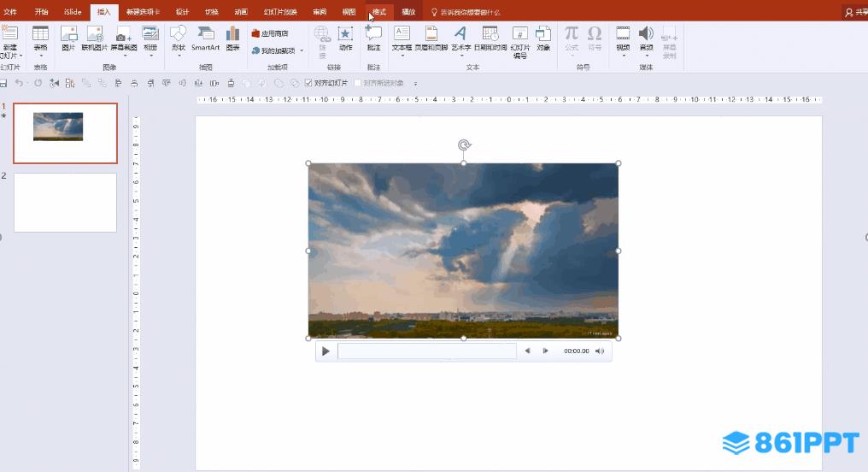The width and height of the screenshot is (868, 472).
Task: Switch to the 幻灯片放映 Slide Show tab
Action: point(280,12)
